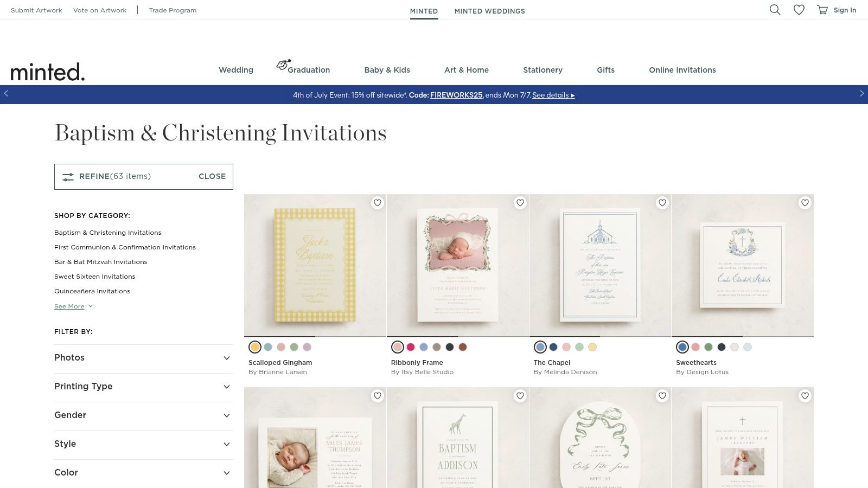
Task: Select Sweet Sixteen Invitations category
Action: 95,277
